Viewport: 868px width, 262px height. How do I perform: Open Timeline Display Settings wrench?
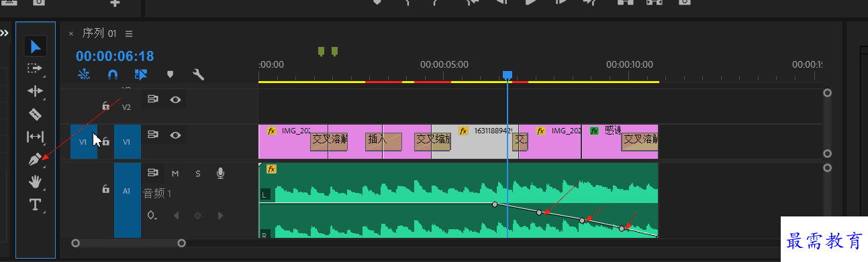tap(198, 74)
